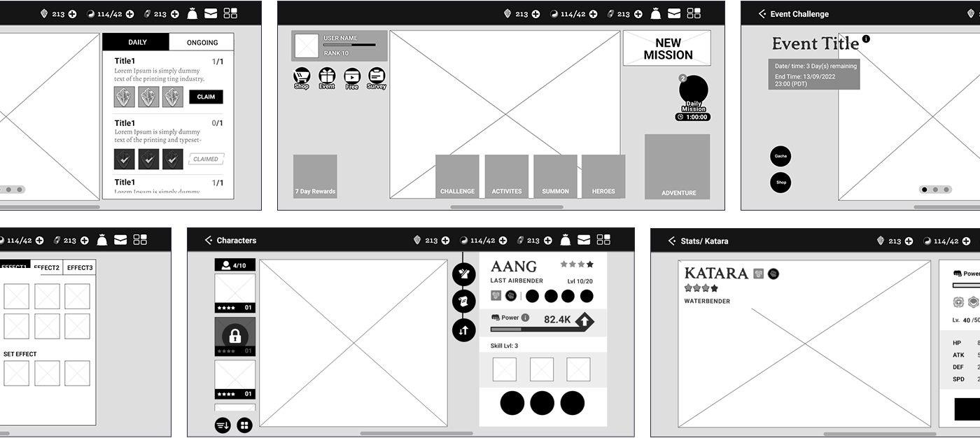Select the HEROES tile
The width and height of the screenshot is (980, 438).
point(603,176)
